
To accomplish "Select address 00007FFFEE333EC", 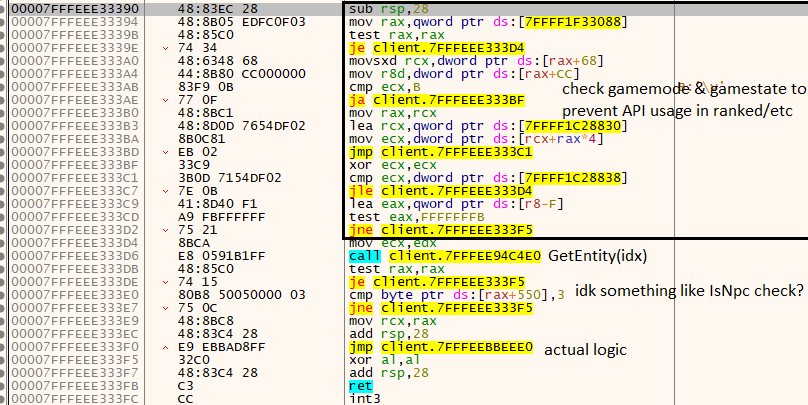I will click(x=75, y=333).
